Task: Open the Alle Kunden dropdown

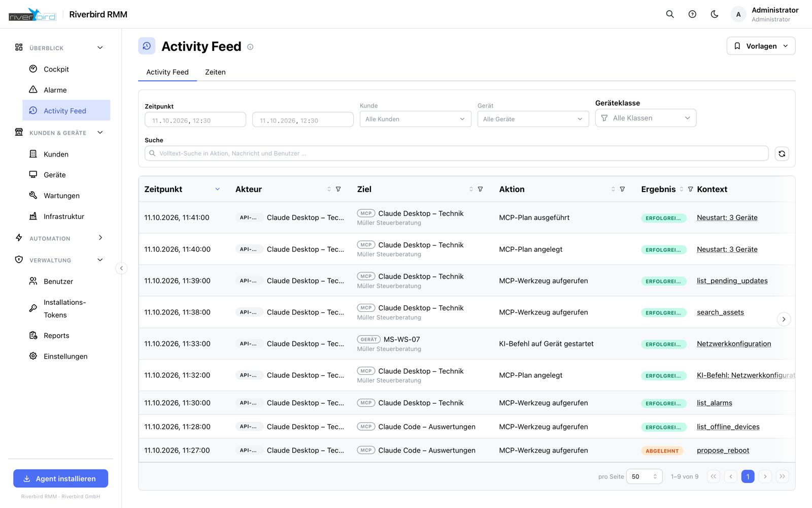Action: pyautogui.click(x=415, y=119)
